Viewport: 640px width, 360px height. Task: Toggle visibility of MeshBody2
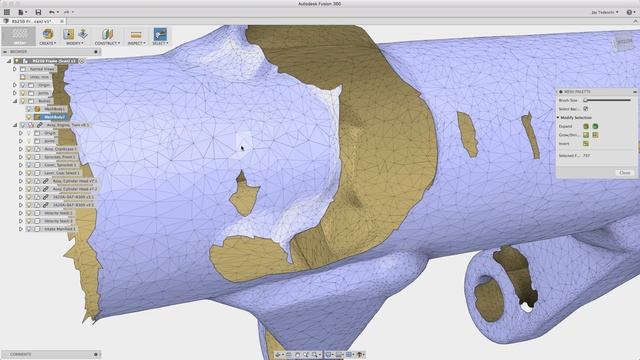pyautogui.click(x=29, y=117)
